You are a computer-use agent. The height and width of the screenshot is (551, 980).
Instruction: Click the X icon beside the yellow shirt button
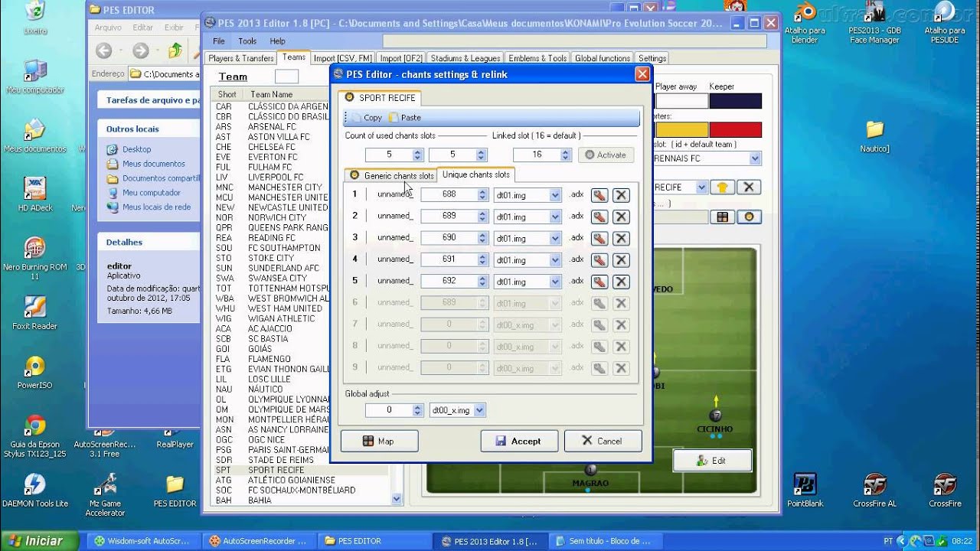coord(749,187)
